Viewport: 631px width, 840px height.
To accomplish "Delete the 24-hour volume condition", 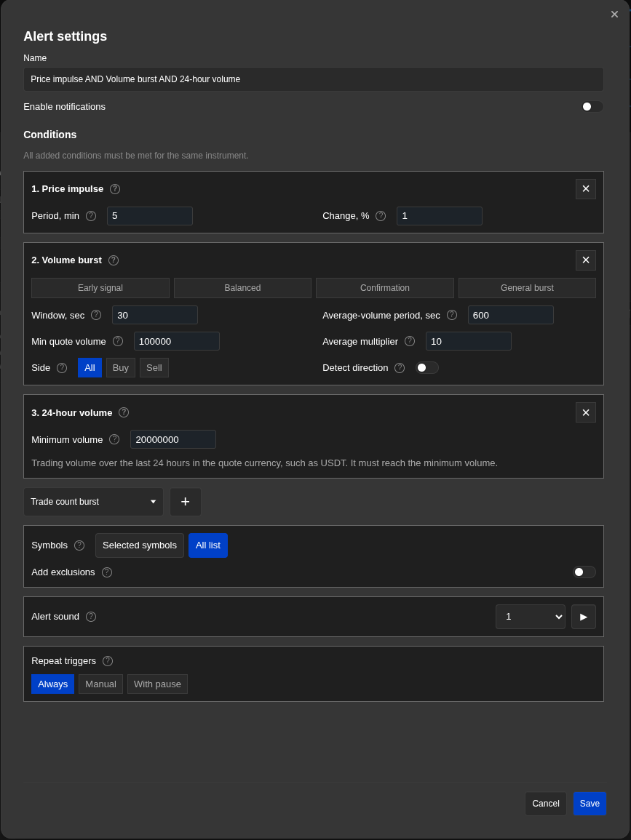I will click(585, 412).
